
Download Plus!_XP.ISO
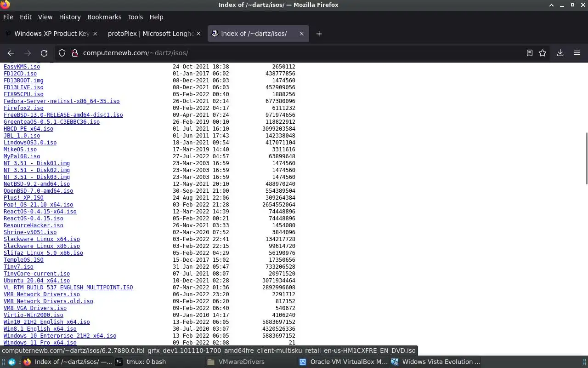[x=23, y=198]
